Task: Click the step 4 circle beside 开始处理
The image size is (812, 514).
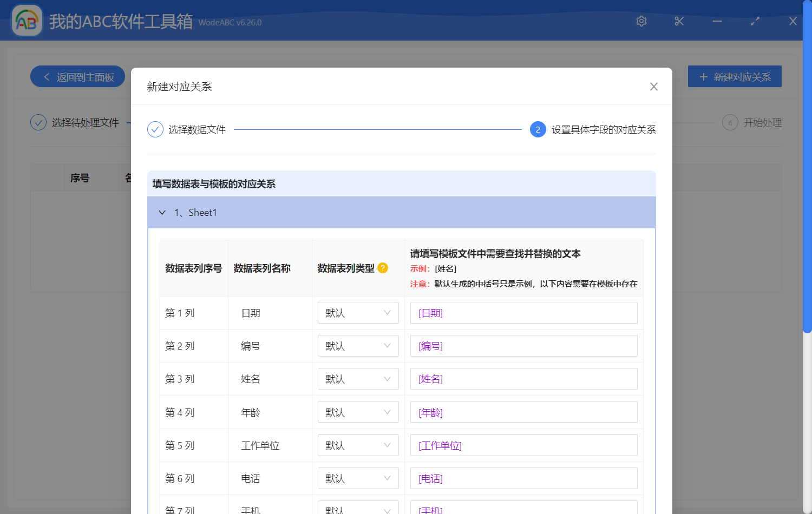Action: click(730, 122)
